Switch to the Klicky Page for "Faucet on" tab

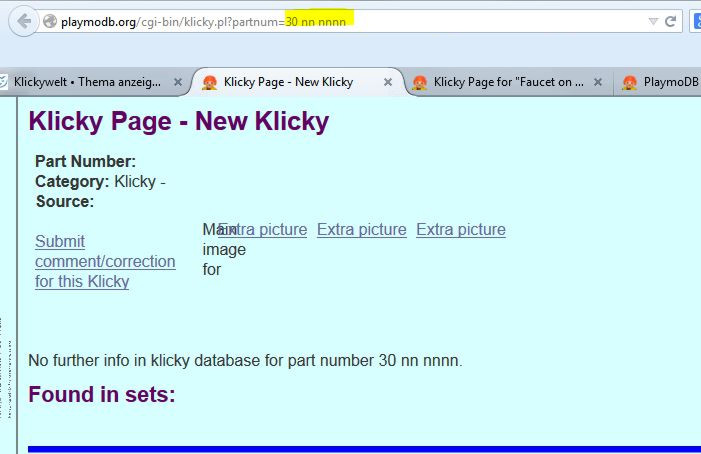(508, 82)
